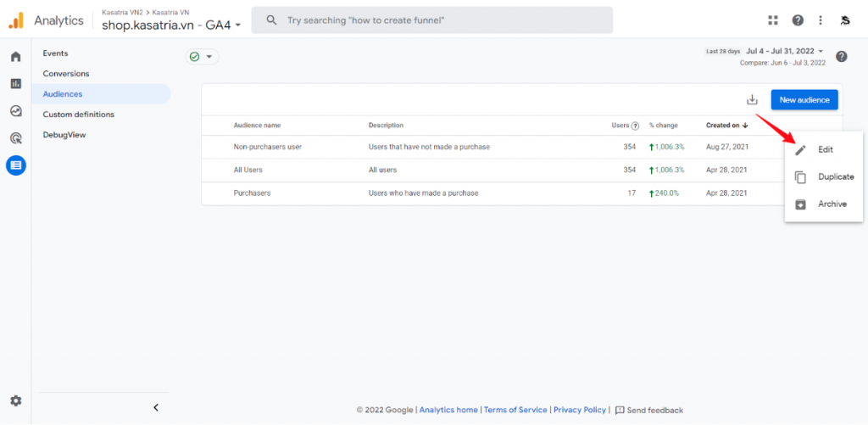Select Duplicate in the context menu

(x=824, y=176)
